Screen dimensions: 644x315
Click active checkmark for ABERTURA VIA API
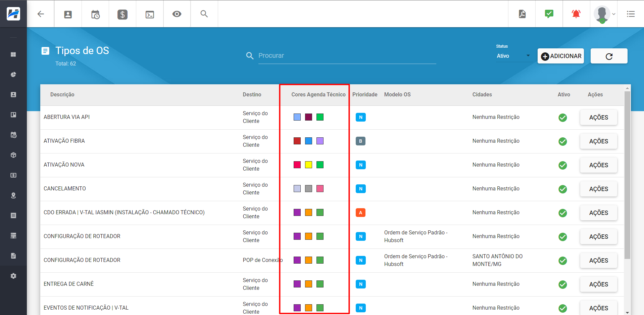(563, 118)
